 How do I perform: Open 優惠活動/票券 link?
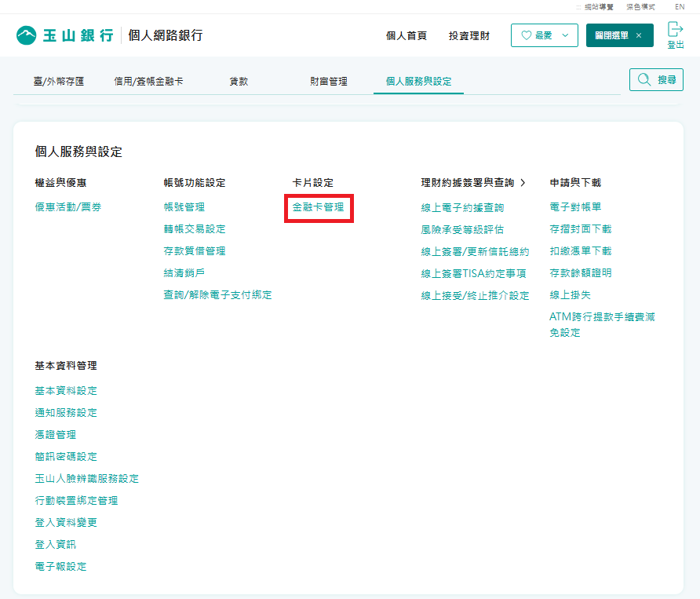[x=68, y=207]
